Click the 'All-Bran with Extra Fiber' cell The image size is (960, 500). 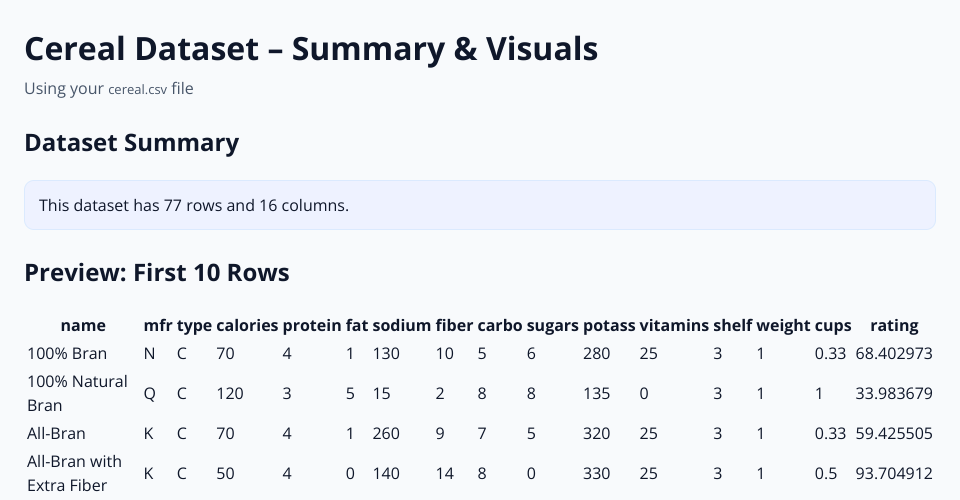pyautogui.click(x=75, y=473)
